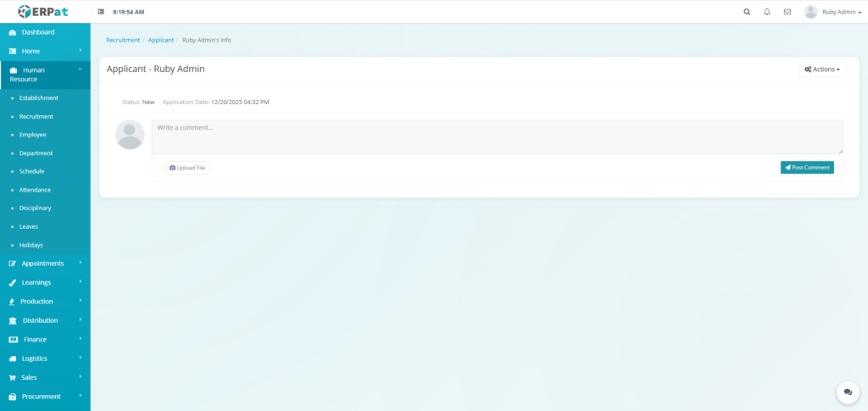This screenshot has width=868, height=411.
Task: Open the Employee submenu item
Action: tap(33, 135)
